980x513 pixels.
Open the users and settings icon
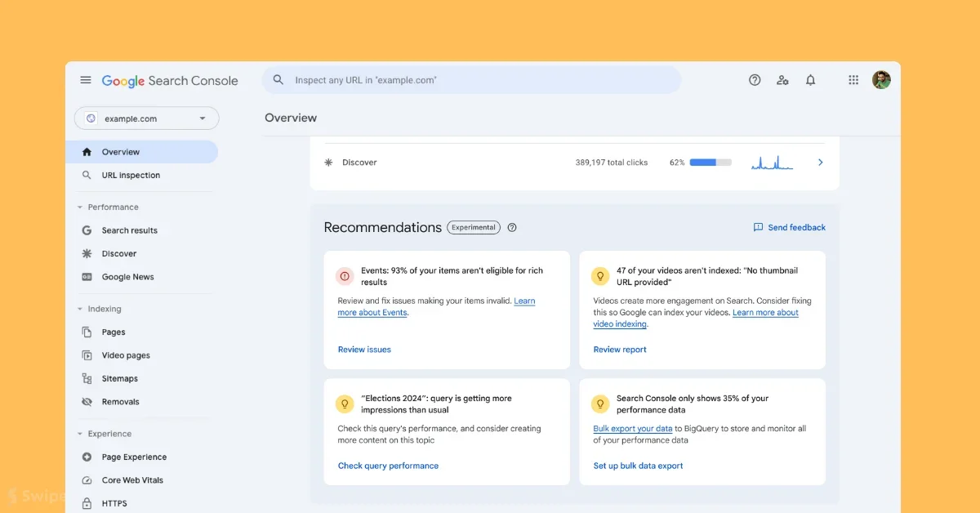[782, 80]
